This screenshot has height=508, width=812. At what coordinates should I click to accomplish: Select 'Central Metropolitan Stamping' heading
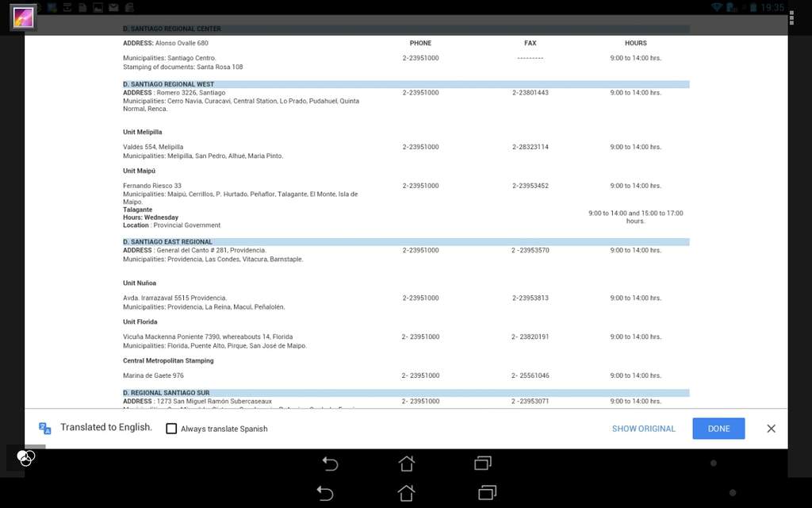click(x=168, y=361)
